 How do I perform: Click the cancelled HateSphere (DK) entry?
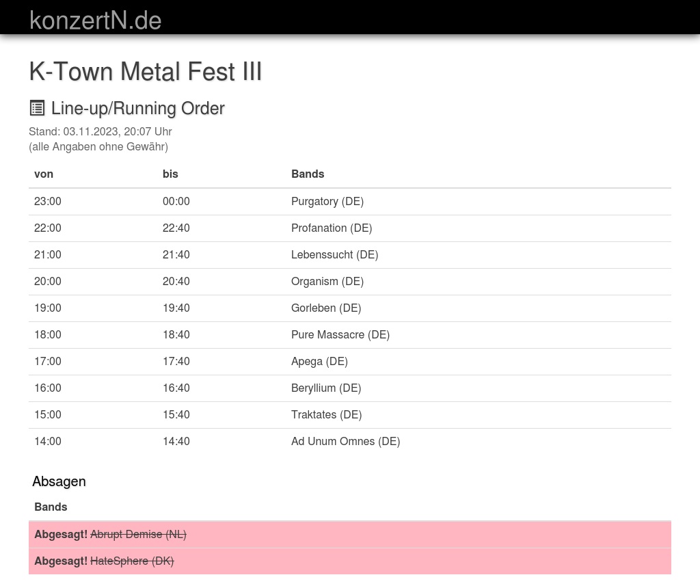(132, 561)
